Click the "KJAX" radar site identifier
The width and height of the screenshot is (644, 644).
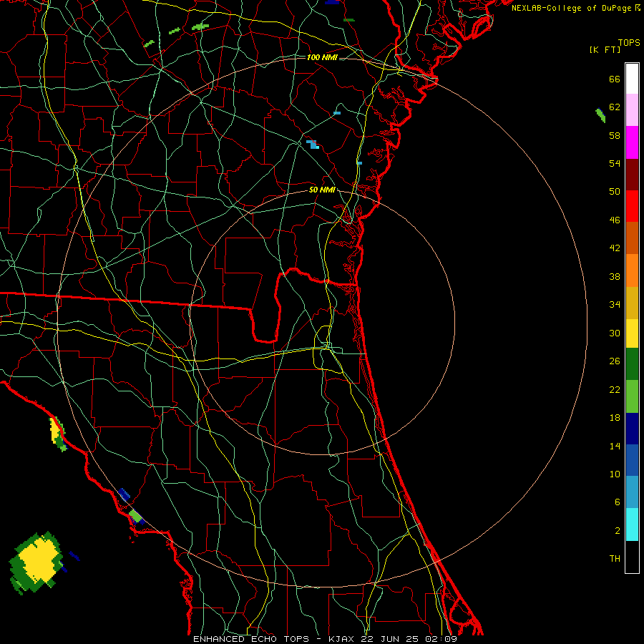[x=342, y=639]
